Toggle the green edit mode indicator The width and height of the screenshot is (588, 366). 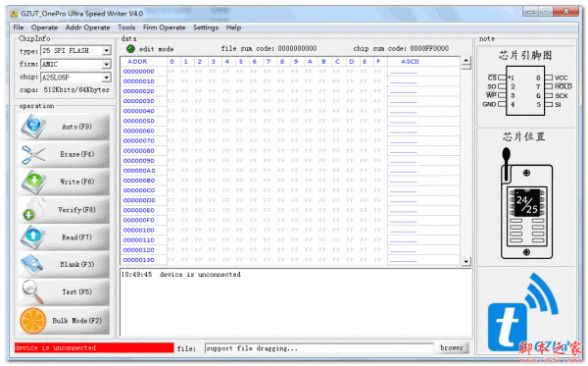(x=130, y=49)
